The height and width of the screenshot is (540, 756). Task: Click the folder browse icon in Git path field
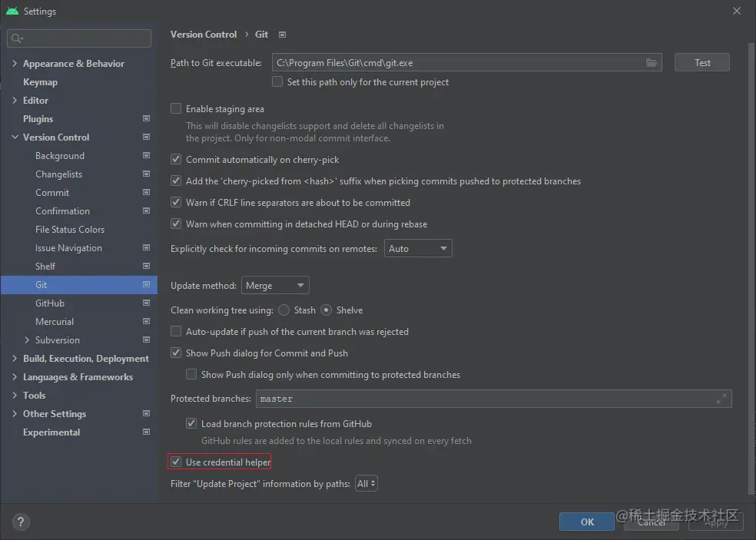coord(652,63)
